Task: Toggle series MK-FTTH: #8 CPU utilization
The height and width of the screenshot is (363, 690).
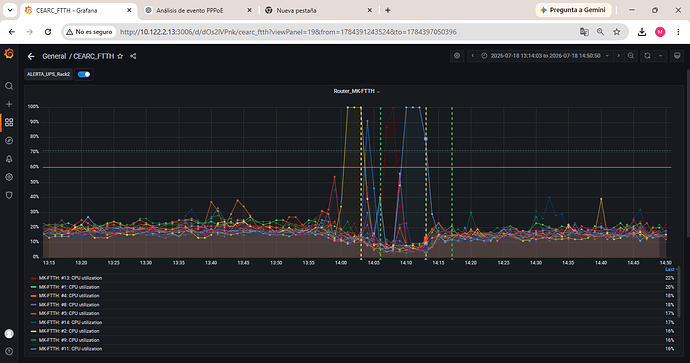Action: pos(69,304)
